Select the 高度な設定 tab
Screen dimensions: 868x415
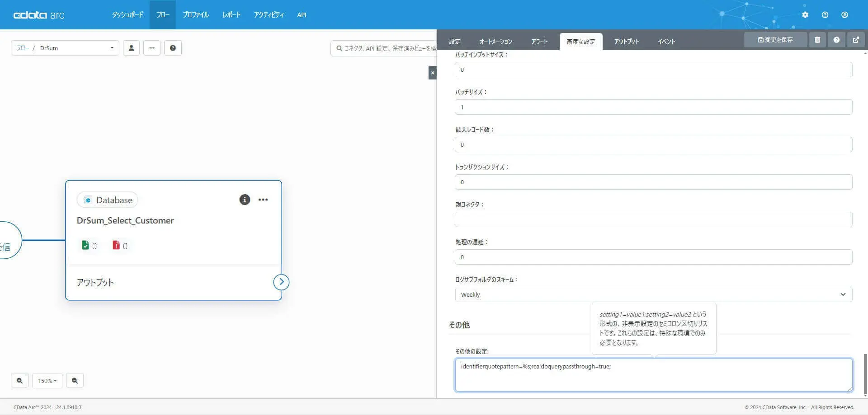[581, 42]
